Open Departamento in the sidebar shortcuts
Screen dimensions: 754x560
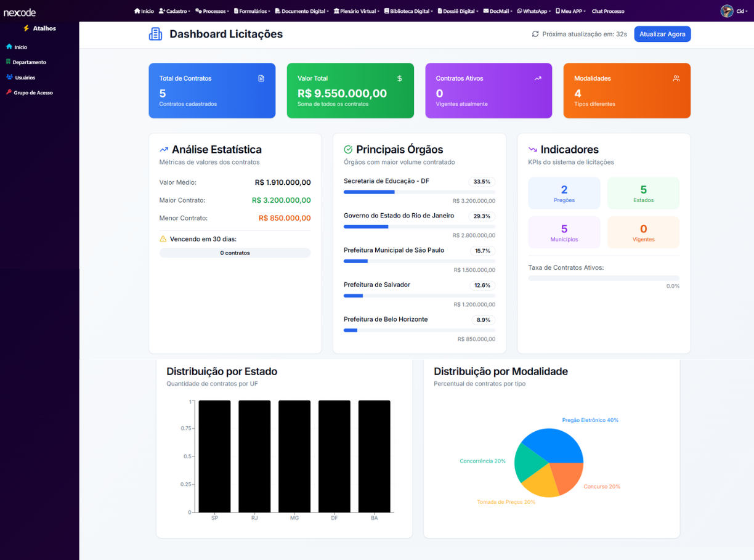click(x=29, y=62)
